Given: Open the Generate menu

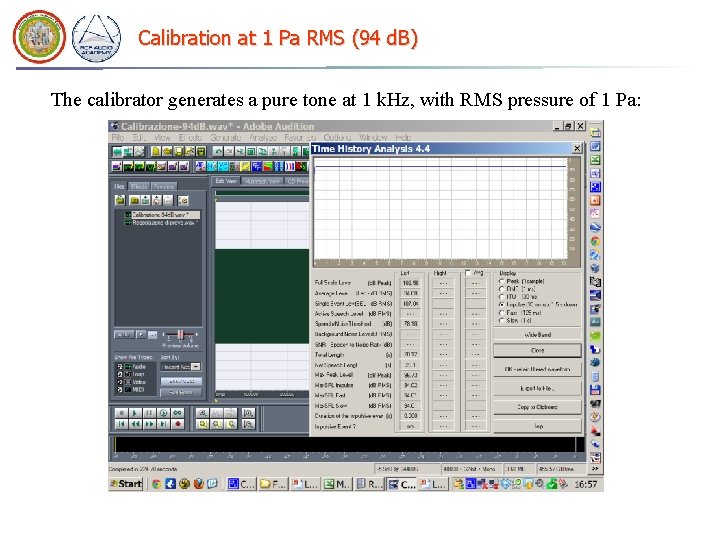Looking at the screenshot, I should point(225,137).
